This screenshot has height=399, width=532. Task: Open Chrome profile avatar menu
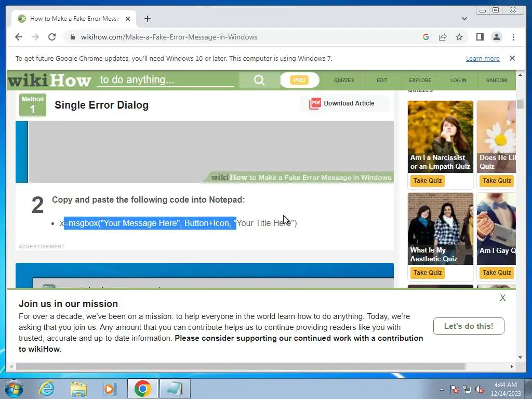tap(497, 37)
